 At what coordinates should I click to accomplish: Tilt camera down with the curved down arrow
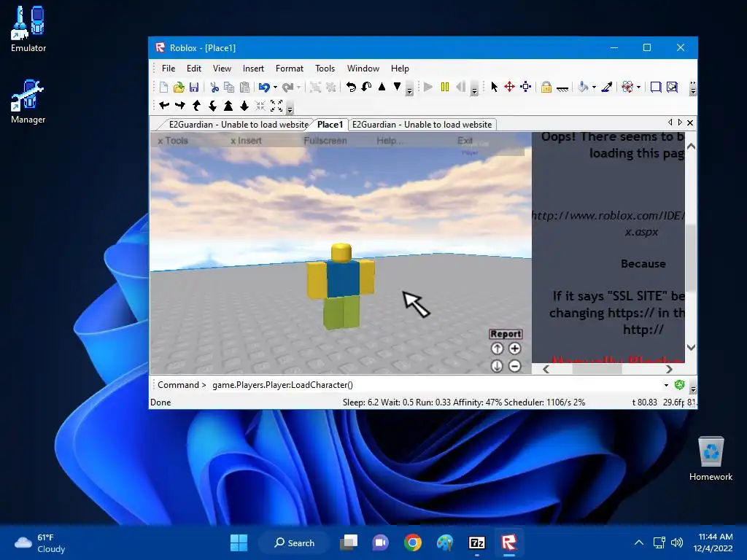point(212,105)
